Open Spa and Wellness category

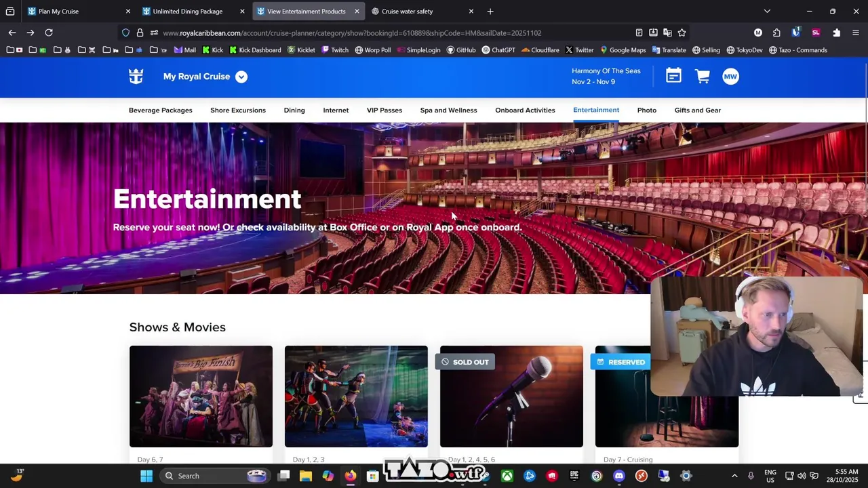point(448,110)
